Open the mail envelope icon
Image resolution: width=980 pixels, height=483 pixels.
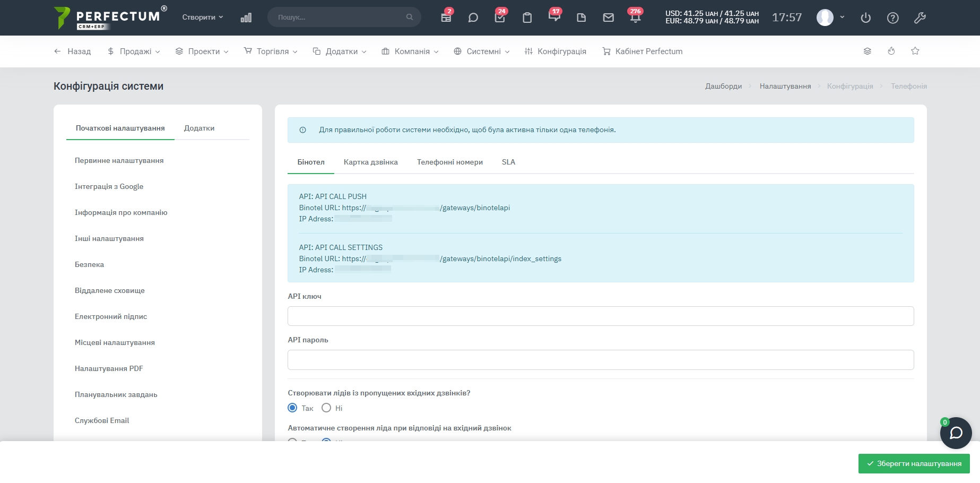coord(608,18)
